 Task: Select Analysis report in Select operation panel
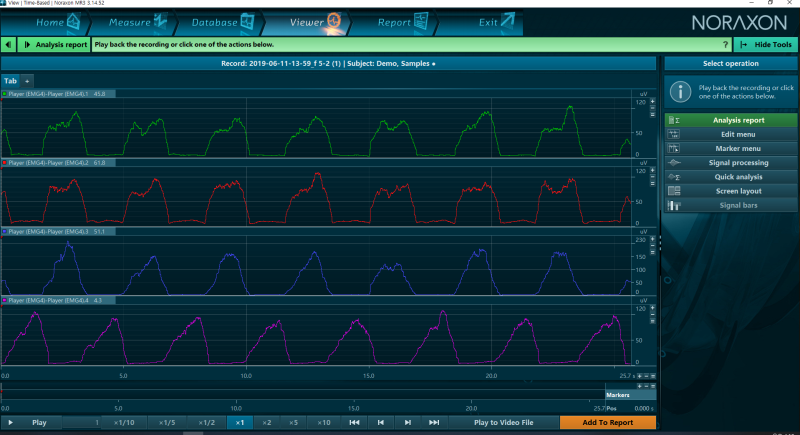click(x=731, y=120)
